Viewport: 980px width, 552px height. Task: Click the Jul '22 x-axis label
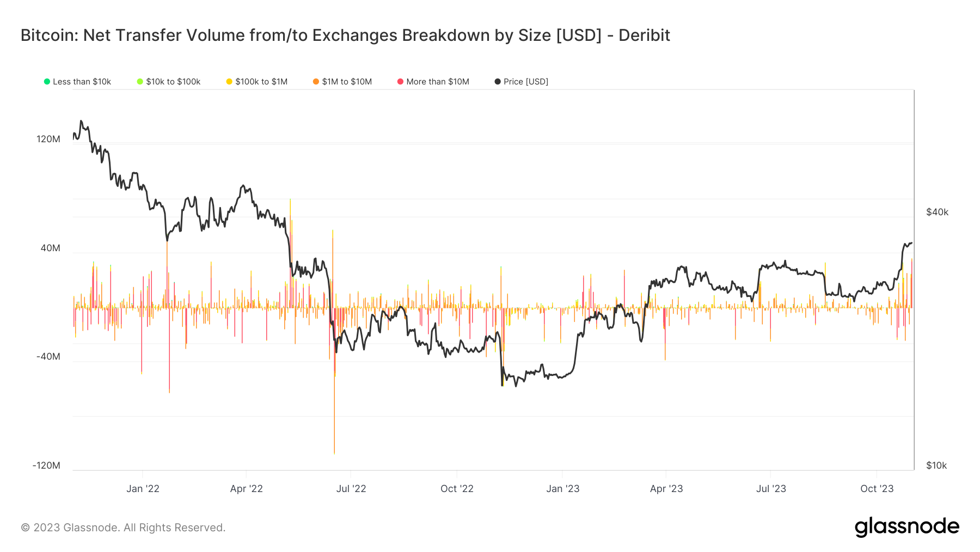click(351, 489)
